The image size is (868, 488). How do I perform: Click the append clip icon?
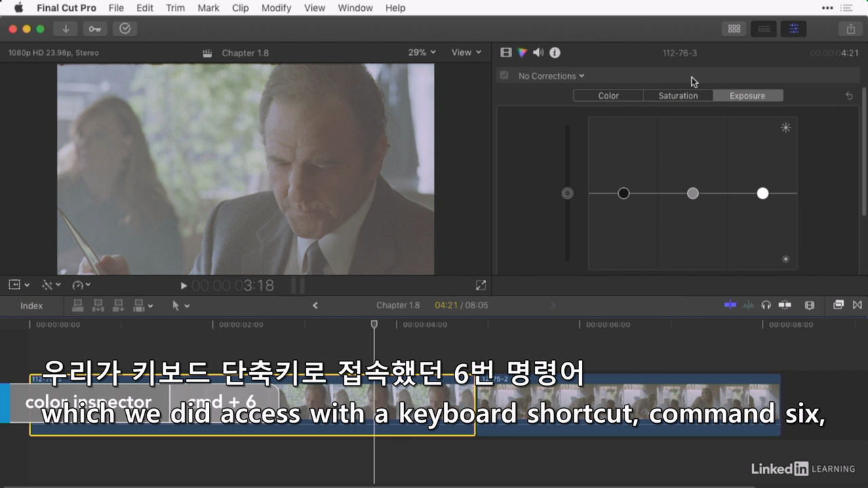click(119, 306)
